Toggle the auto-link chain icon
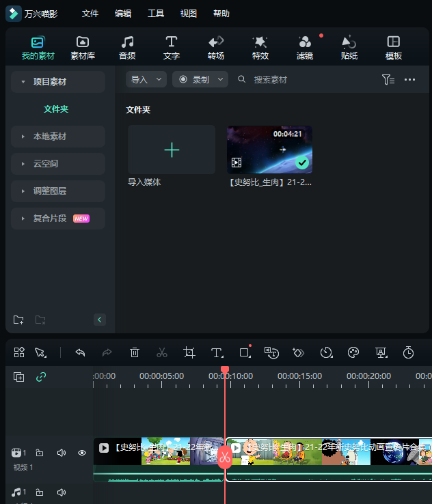432x504 pixels. click(x=41, y=377)
